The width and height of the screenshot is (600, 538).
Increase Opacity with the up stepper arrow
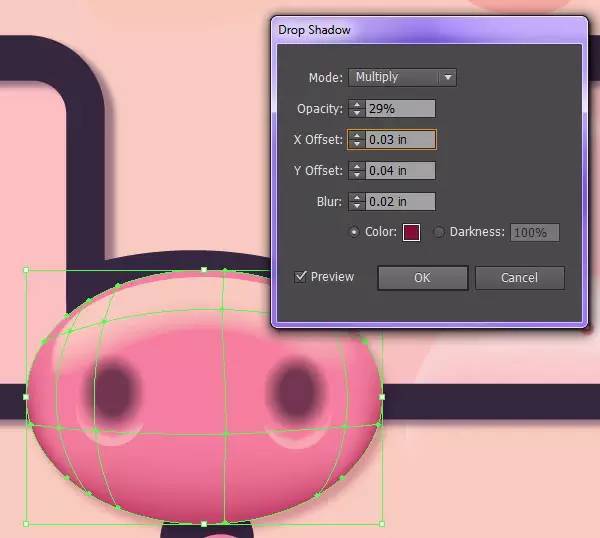click(x=357, y=104)
